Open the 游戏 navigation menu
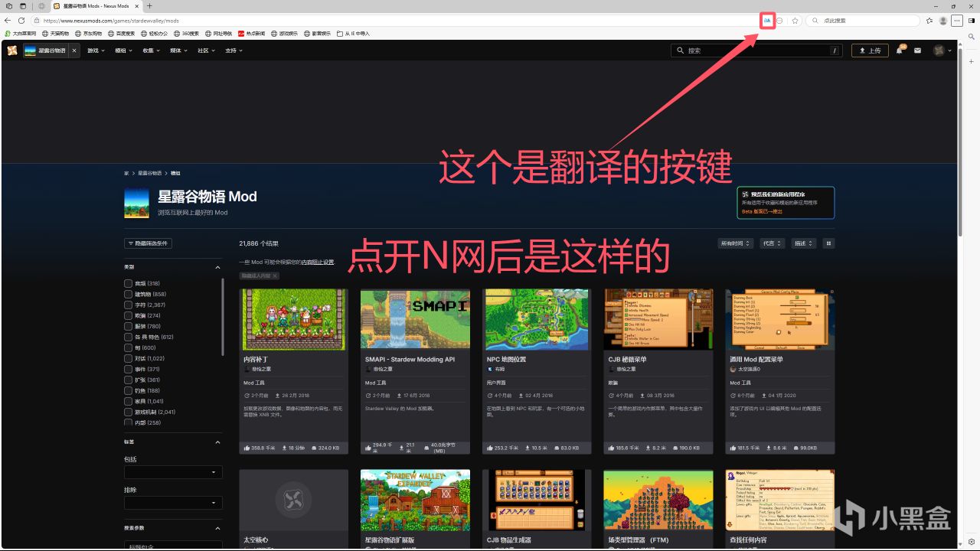The height and width of the screenshot is (551, 980). [x=96, y=51]
